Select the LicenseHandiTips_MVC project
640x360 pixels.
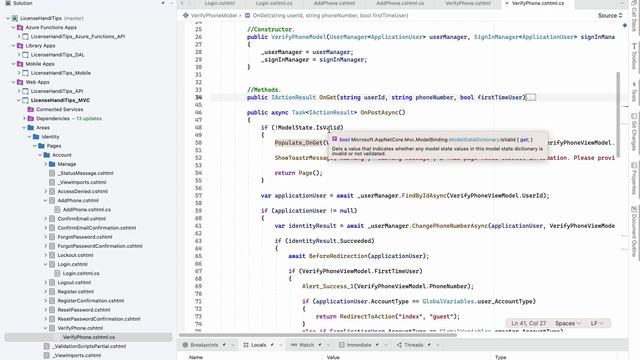[x=60, y=100]
